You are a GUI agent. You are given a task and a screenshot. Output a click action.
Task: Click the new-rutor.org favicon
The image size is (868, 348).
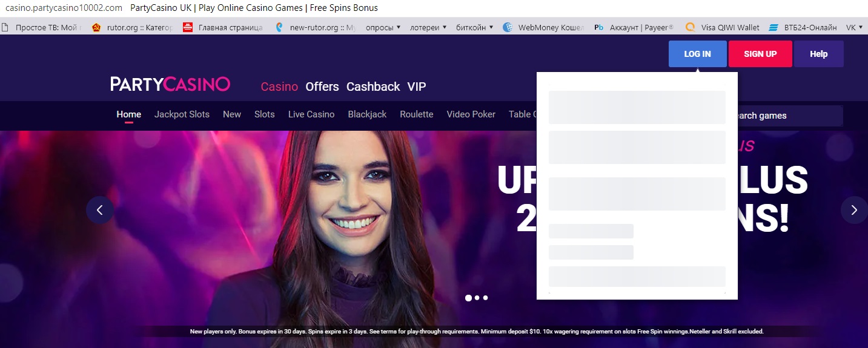(x=279, y=27)
